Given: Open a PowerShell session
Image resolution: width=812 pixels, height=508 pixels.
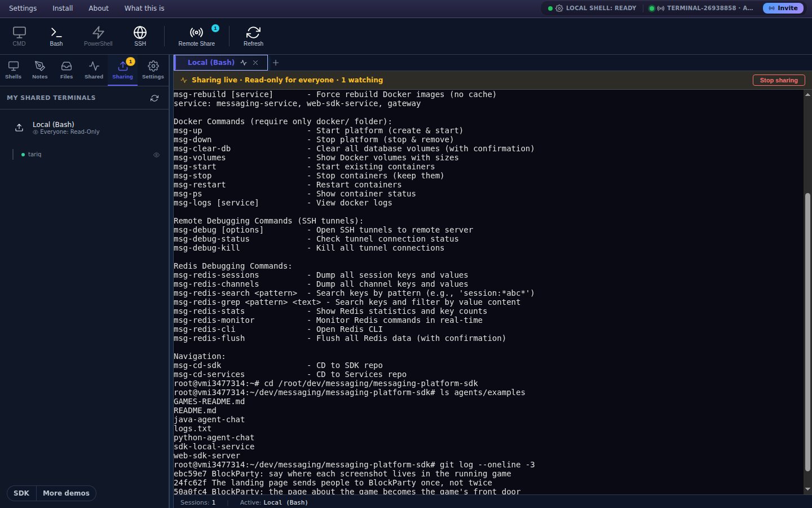Looking at the screenshot, I should [98, 36].
